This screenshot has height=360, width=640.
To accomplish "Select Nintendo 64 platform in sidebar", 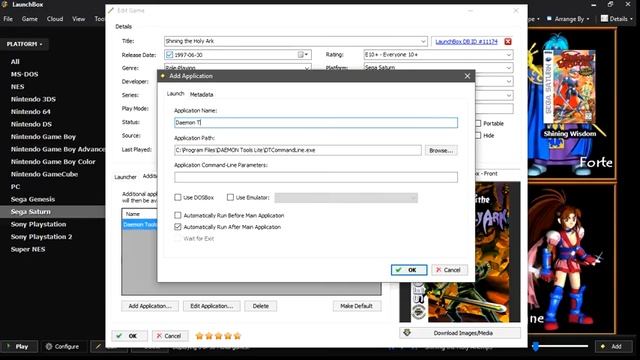I will pos(31,111).
